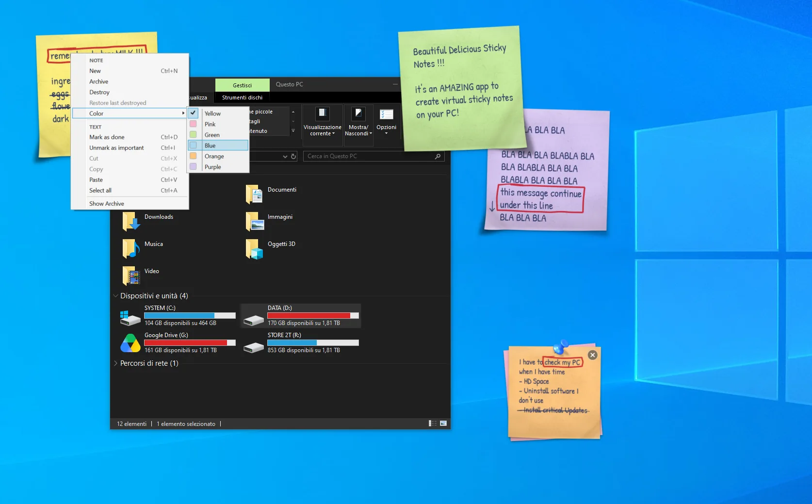Select the Immagini folder icon

click(254, 221)
